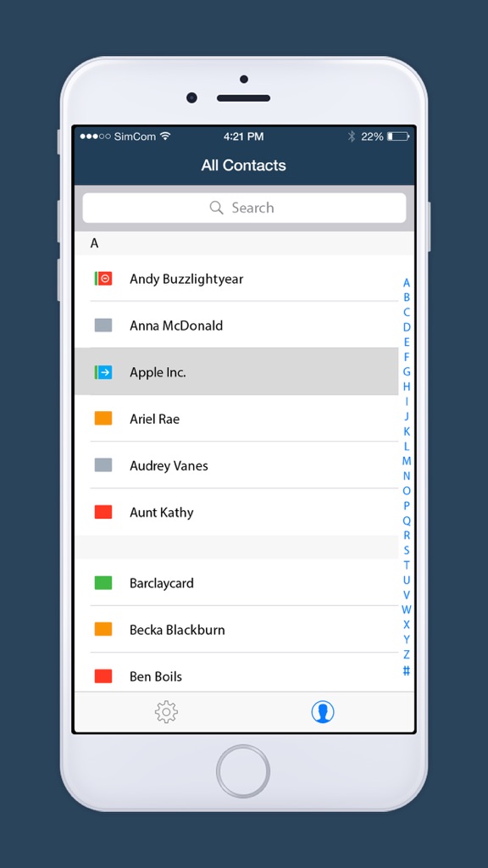Tap the magnifier icon in the search bar
Viewport: 488px width, 868px height.
(216, 208)
